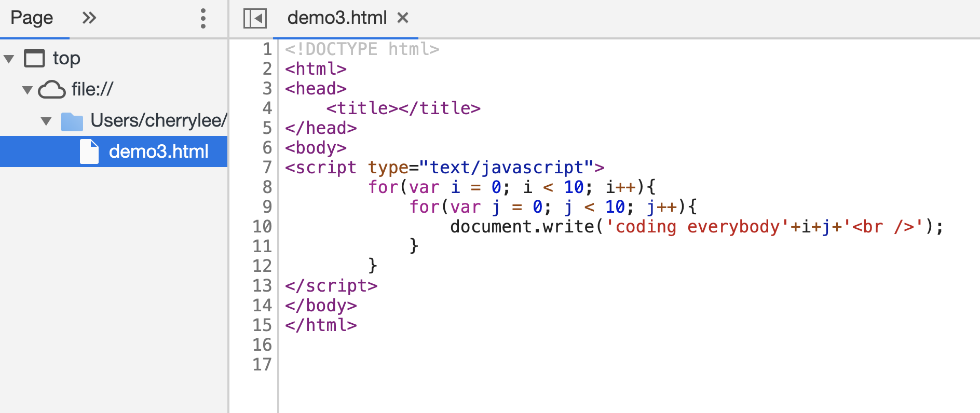Image resolution: width=980 pixels, height=413 pixels.
Task: Hide the navigator with the sidebar toggle icon
Action: (x=255, y=18)
